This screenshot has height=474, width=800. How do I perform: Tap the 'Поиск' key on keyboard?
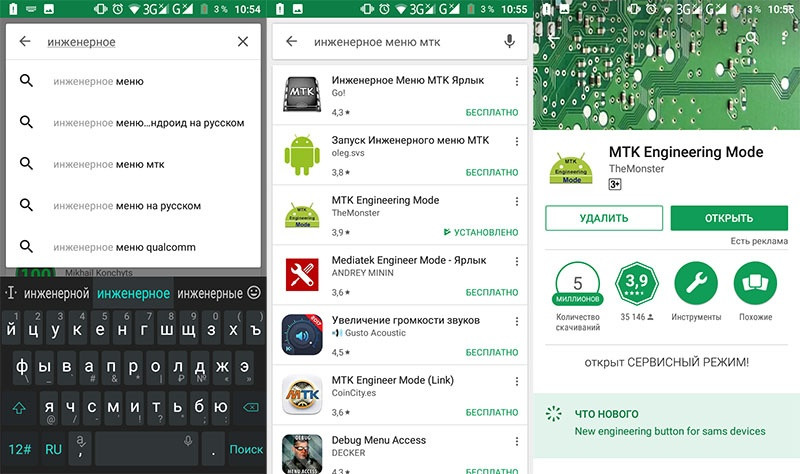tap(246, 449)
